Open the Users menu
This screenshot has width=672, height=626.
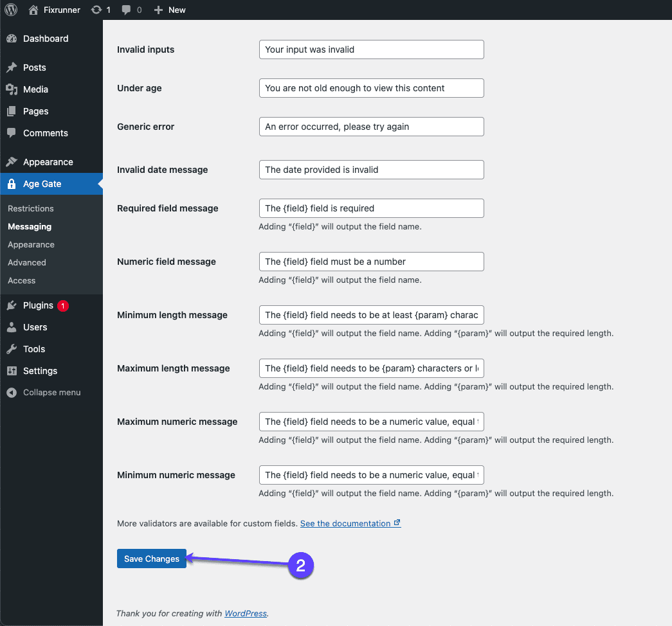tap(51, 327)
